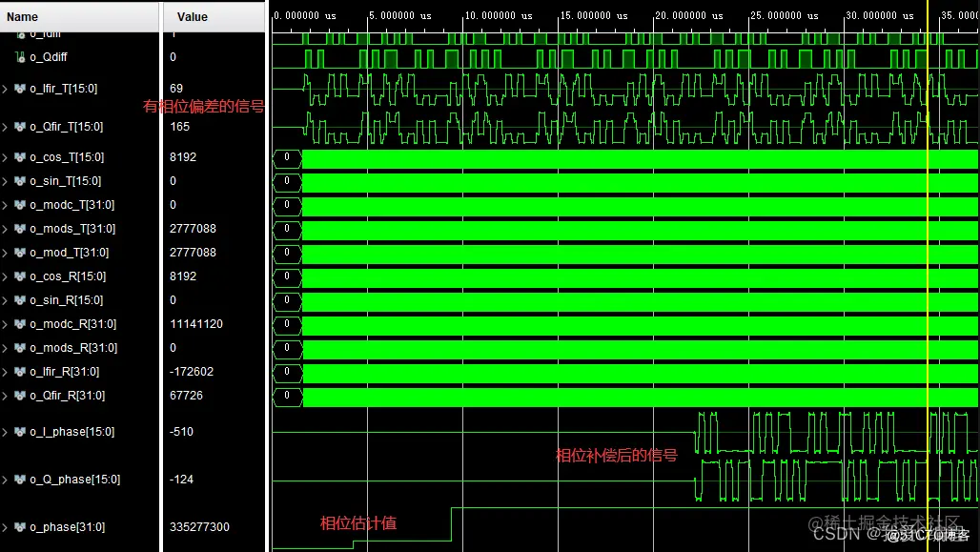Image resolution: width=980 pixels, height=552 pixels.
Task: Select the o_phase[31:0] signal name
Action: 67,527
